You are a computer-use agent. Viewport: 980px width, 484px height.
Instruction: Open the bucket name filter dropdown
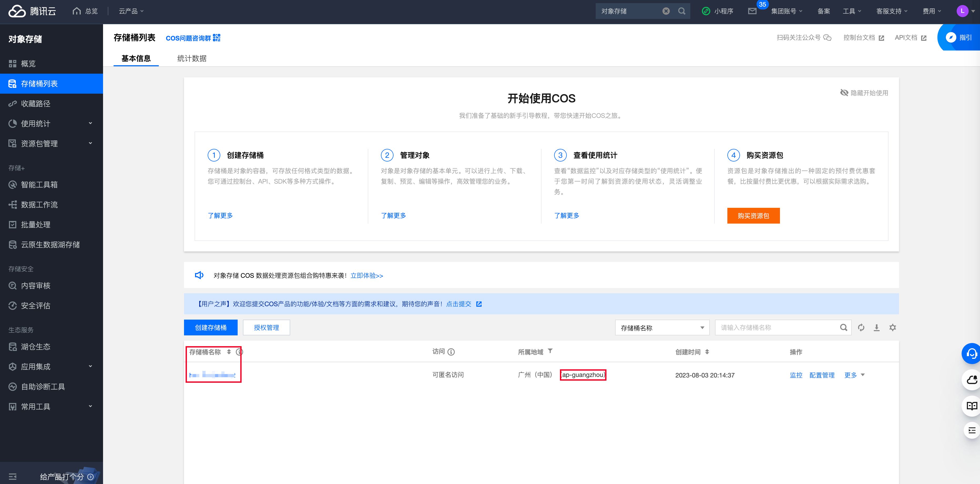click(662, 328)
